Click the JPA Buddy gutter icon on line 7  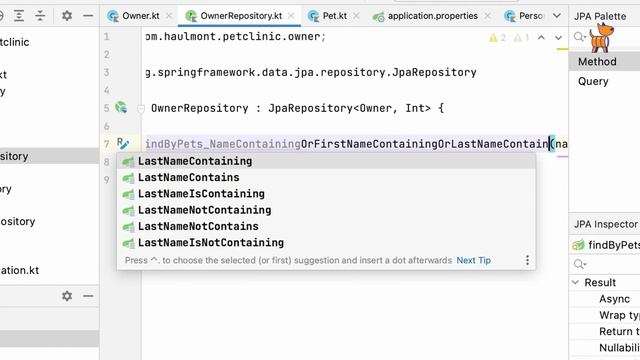click(122, 143)
